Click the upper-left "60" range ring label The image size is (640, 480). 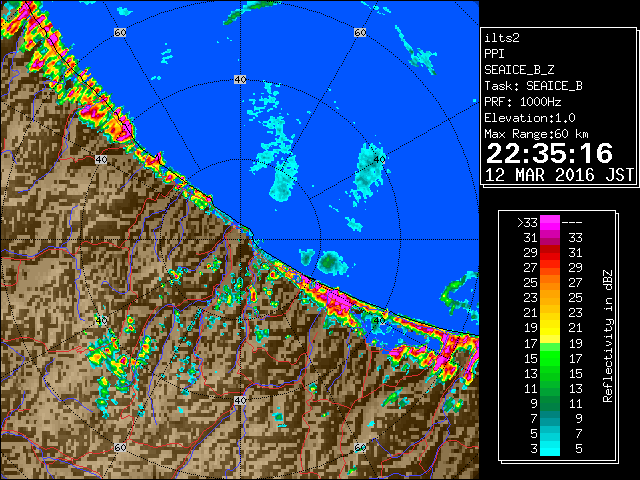pos(120,32)
